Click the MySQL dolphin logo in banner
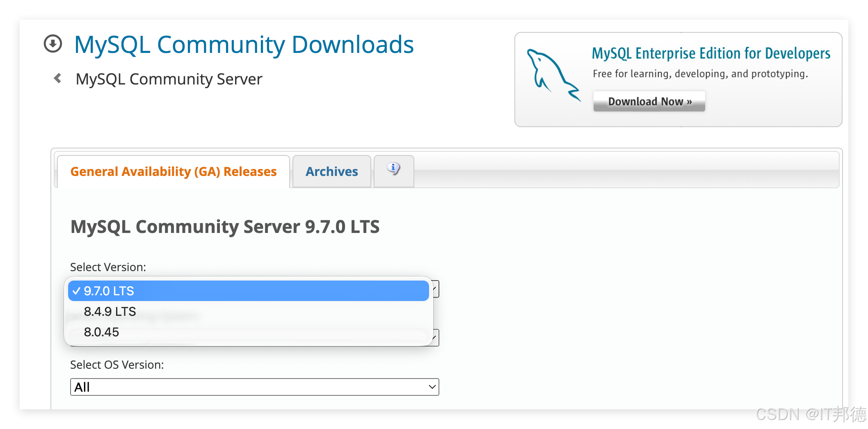Image resolution: width=868 pixels, height=429 pixels. [x=553, y=75]
